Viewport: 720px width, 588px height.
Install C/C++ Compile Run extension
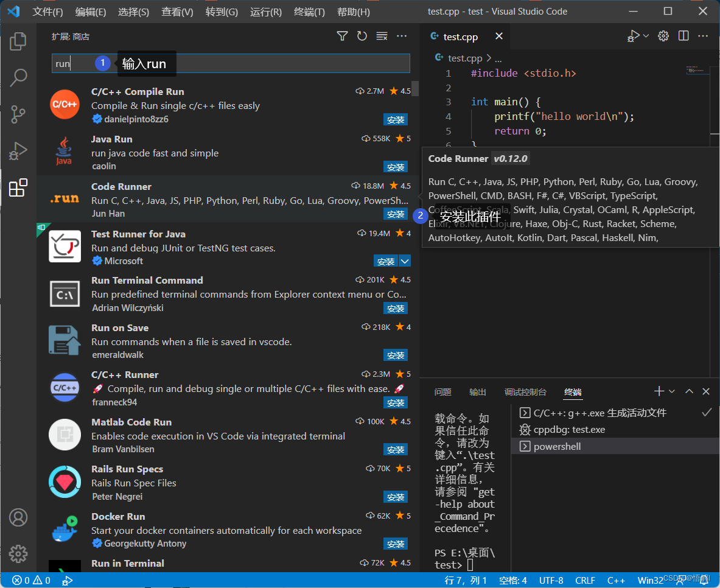(x=396, y=120)
